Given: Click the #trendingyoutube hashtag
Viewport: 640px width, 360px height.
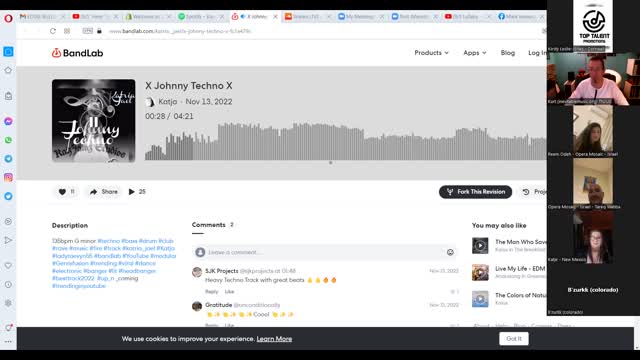Looking at the screenshot, I should (x=79, y=286).
